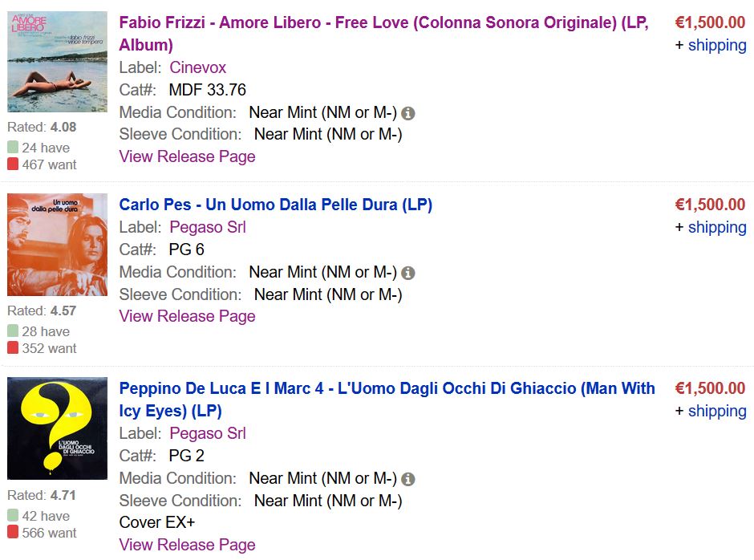The width and height of the screenshot is (754, 560).
Task: Click info icon beside Fabio Frizzi media condition
Action: pos(407,114)
